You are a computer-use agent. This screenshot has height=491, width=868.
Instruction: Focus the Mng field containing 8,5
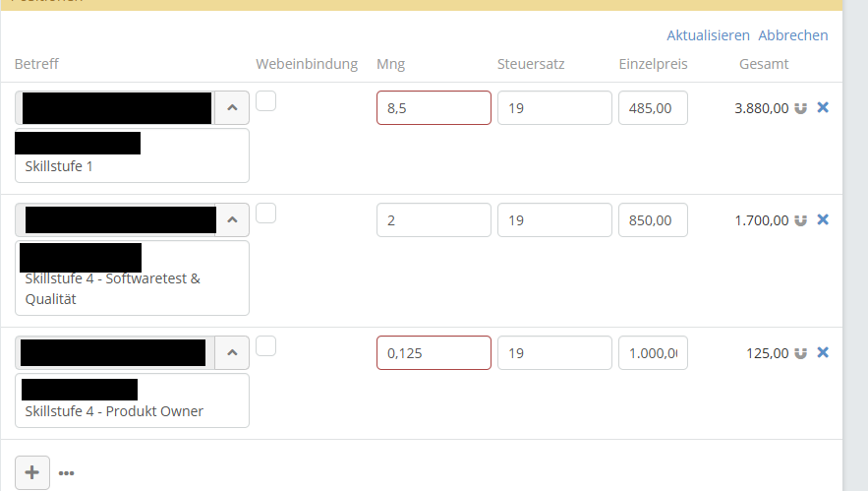click(x=434, y=108)
